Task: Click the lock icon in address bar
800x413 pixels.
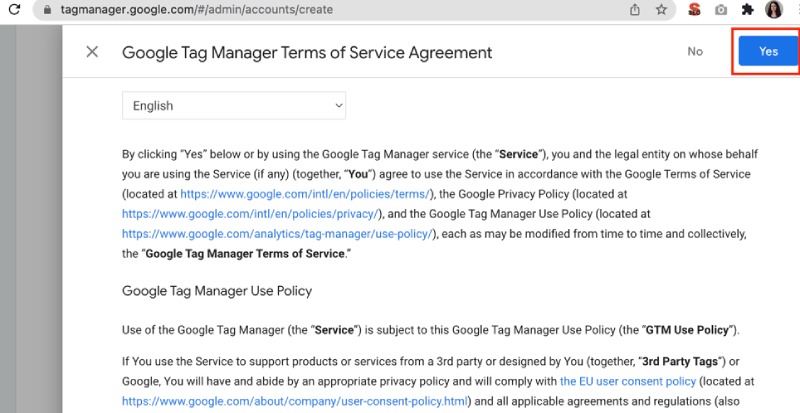Action: (47, 9)
